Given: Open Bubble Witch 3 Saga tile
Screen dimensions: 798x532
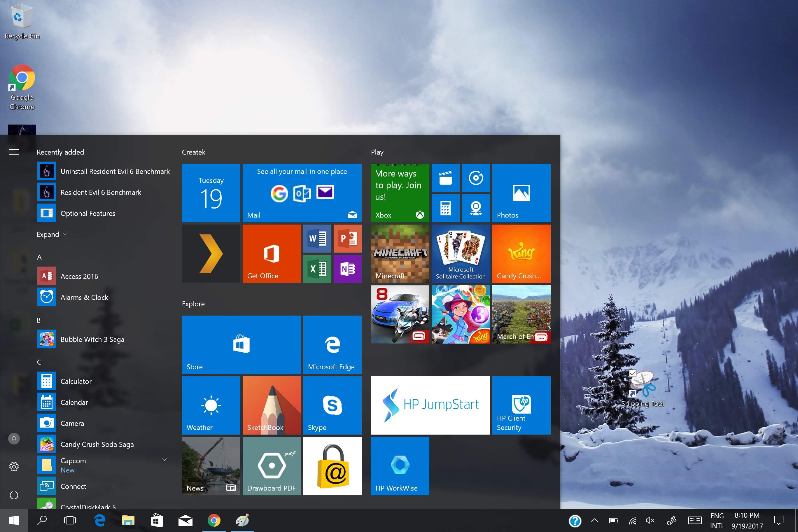Looking at the screenshot, I should coord(461,314).
